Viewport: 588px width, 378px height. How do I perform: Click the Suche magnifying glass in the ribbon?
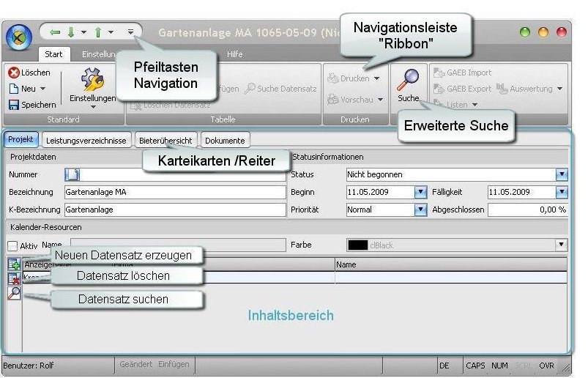click(407, 79)
